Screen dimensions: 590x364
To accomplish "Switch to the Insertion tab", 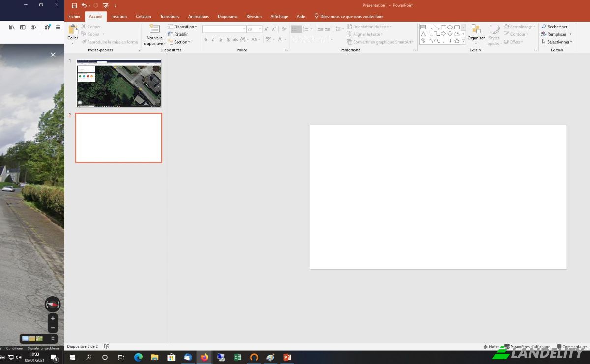I will [x=119, y=16].
